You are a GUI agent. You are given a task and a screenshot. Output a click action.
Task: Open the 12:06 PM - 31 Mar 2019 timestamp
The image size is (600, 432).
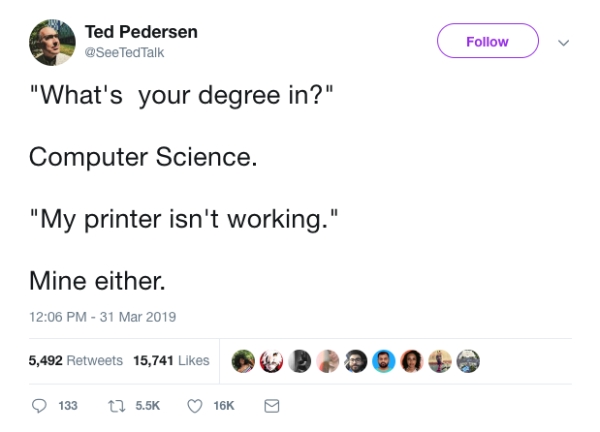[x=102, y=317]
